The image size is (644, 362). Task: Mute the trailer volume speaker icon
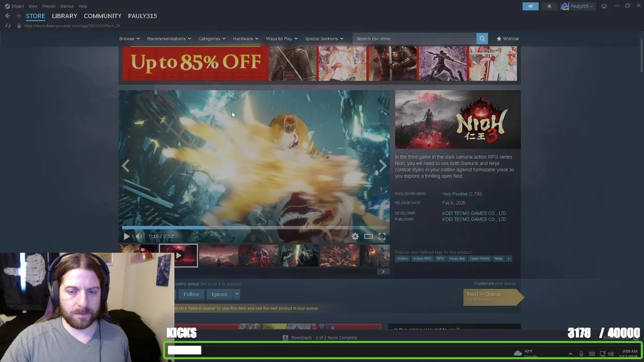[x=139, y=236]
